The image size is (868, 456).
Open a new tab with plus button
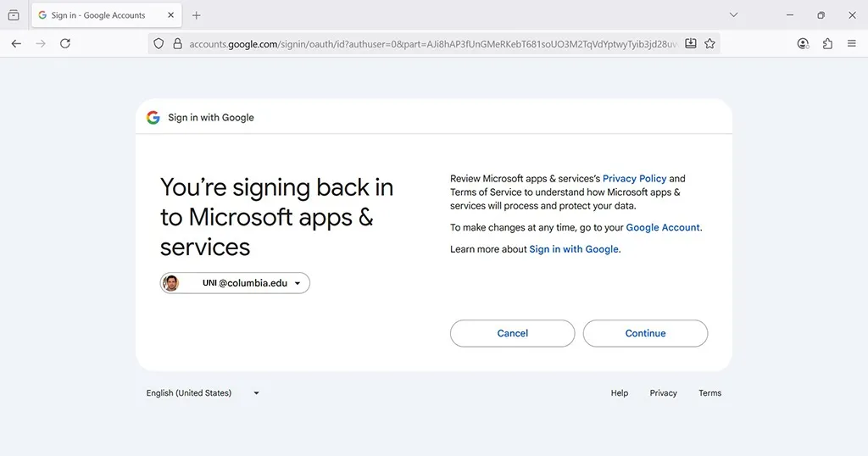tap(196, 15)
